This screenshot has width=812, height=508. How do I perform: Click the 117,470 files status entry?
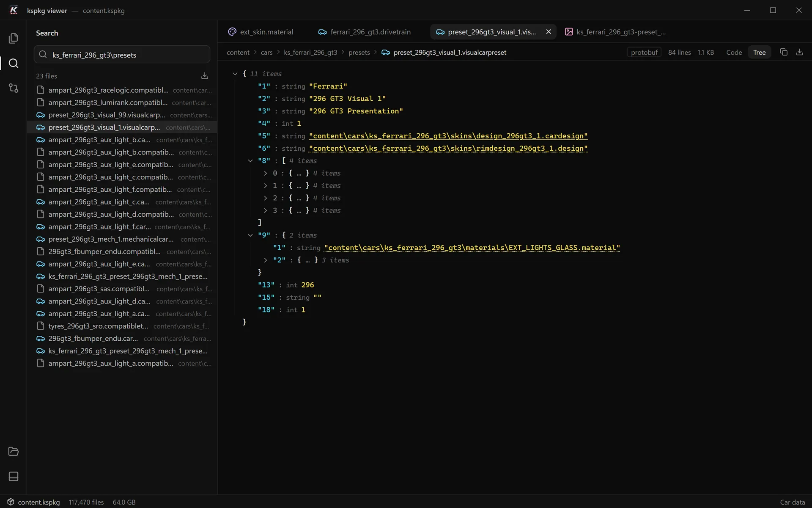(86, 502)
